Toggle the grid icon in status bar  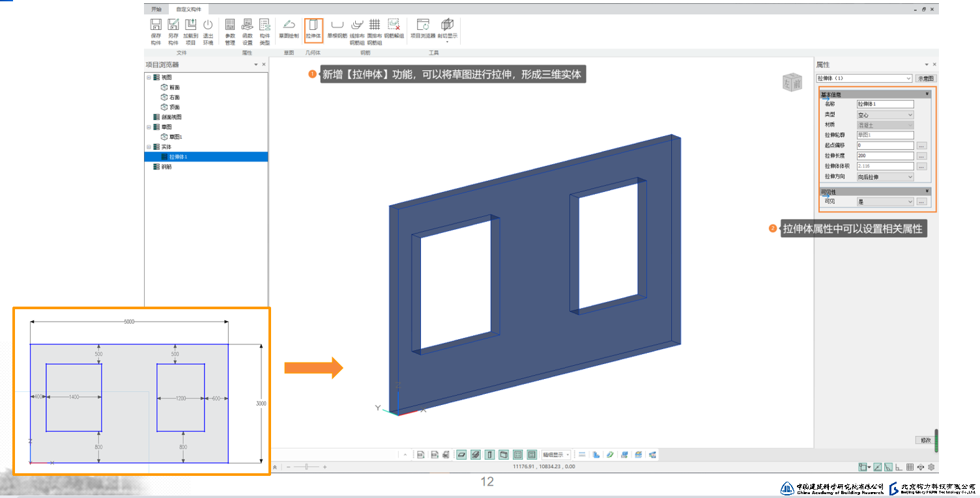coord(910,467)
